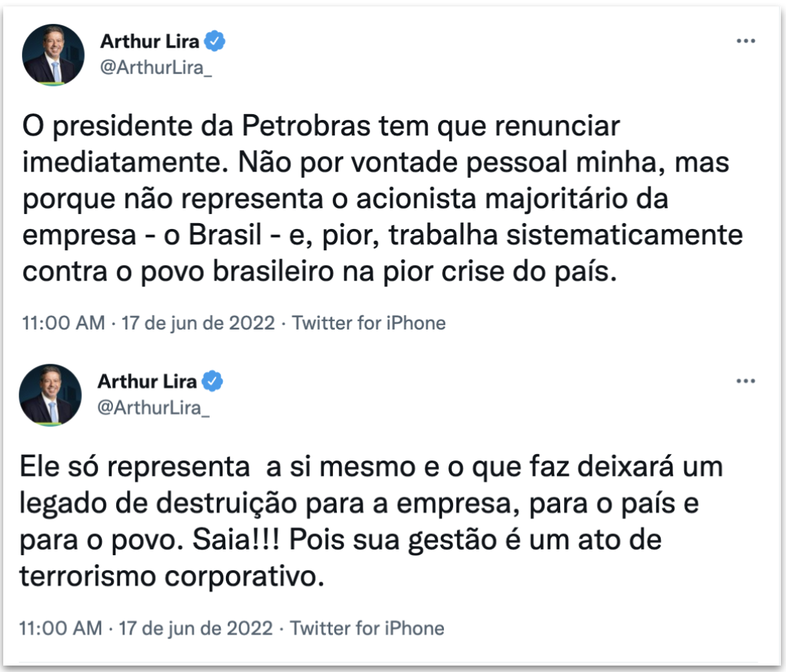The width and height of the screenshot is (786, 672).
Task: Click the '17 de jun de 2022' date under the 'terrorismo corporativo' tweet
Action: (x=196, y=628)
